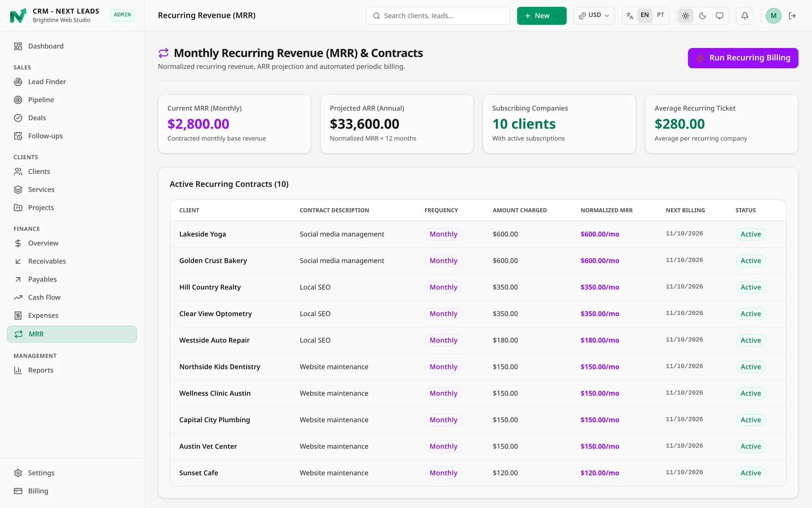This screenshot has width=812, height=508.
Task: Click the Lakeside Yoga client row
Action: pos(478,234)
